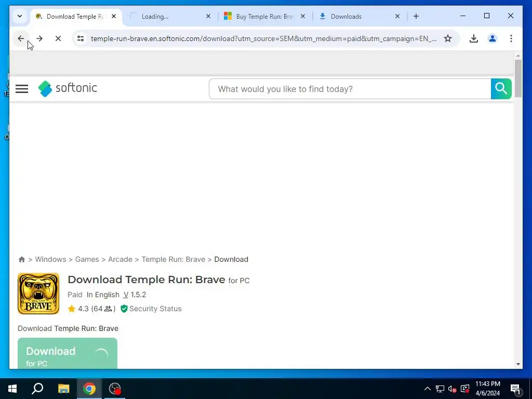Close the Downloads tab
The image size is (532, 399).
pos(397,16)
